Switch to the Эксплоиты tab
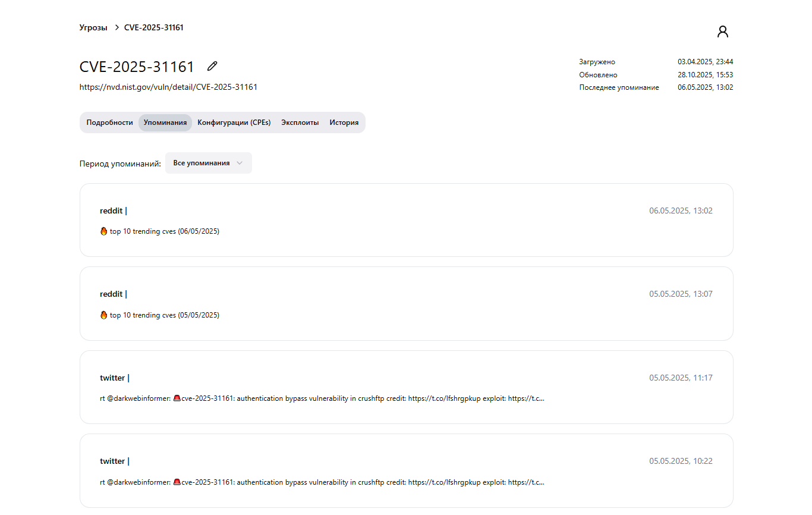Screen dimensions: 812x515 (300, 123)
